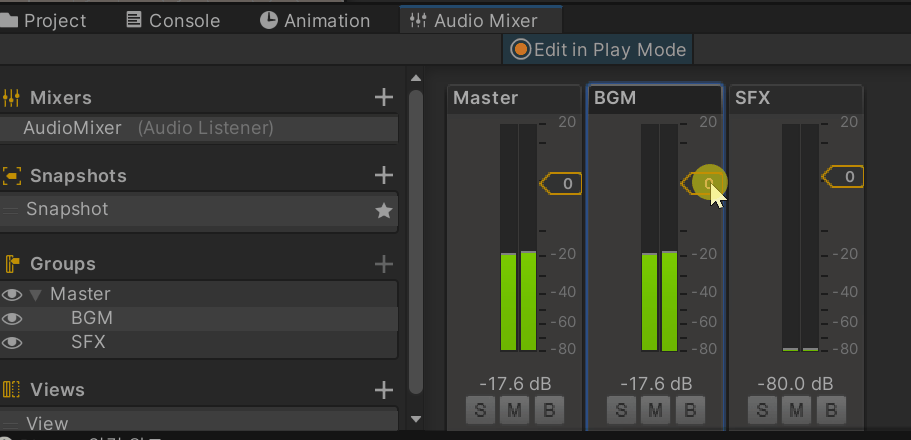
Task: Toggle visibility eye for SFX group
Action: tap(12, 343)
